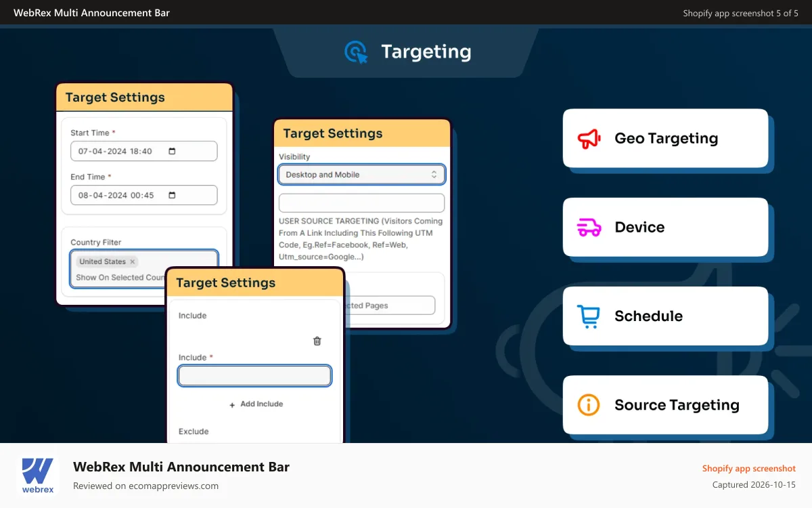812x508 pixels.
Task: Select the Device card
Action: pyautogui.click(x=665, y=227)
